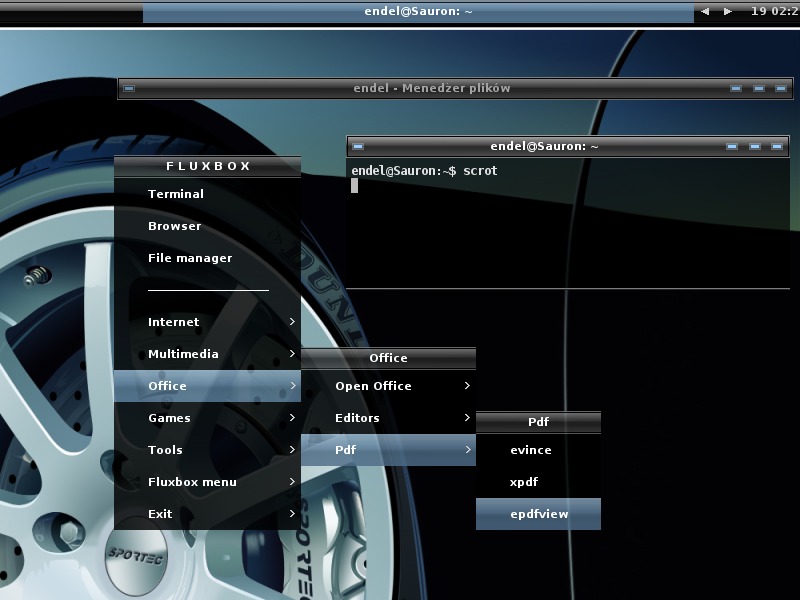
Task: Open Browser from the Fluxbox menu
Action: click(x=207, y=226)
